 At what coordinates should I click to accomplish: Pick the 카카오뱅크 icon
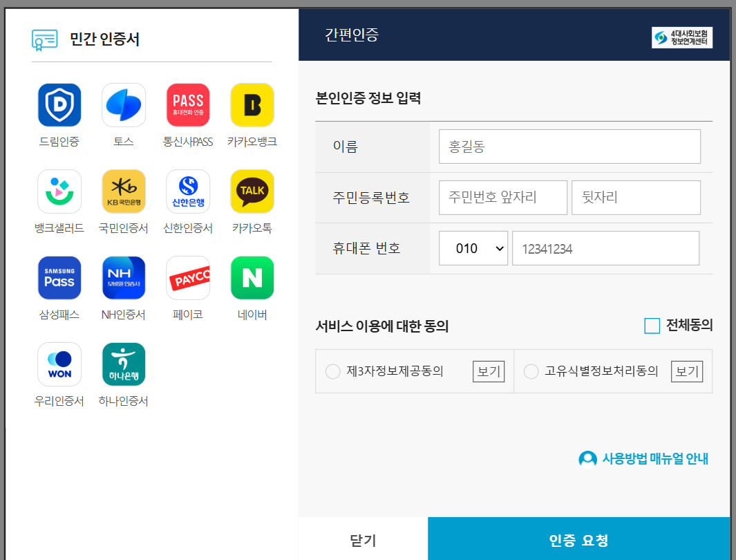(x=252, y=105)
